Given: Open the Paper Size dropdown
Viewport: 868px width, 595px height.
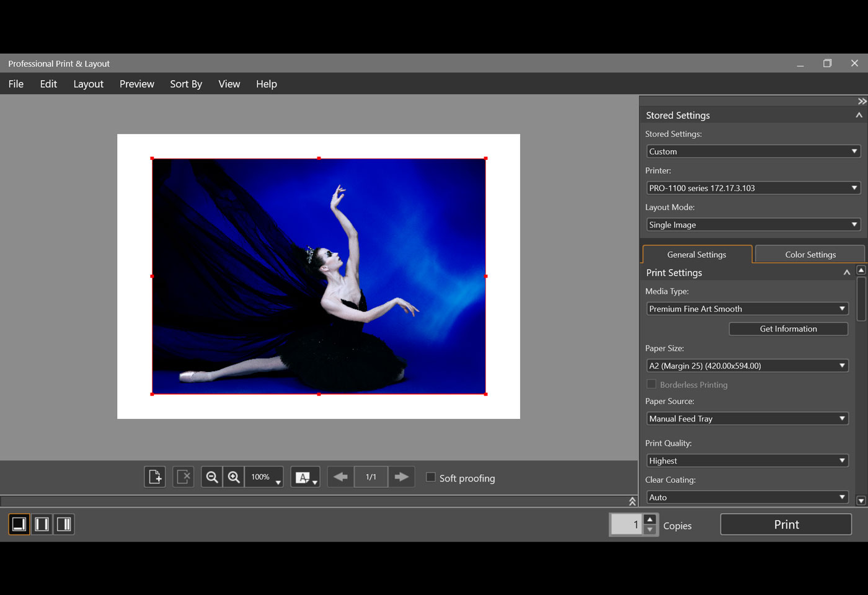Looking at the screenshot, I should pyautogui.click(x=746, y=366).
